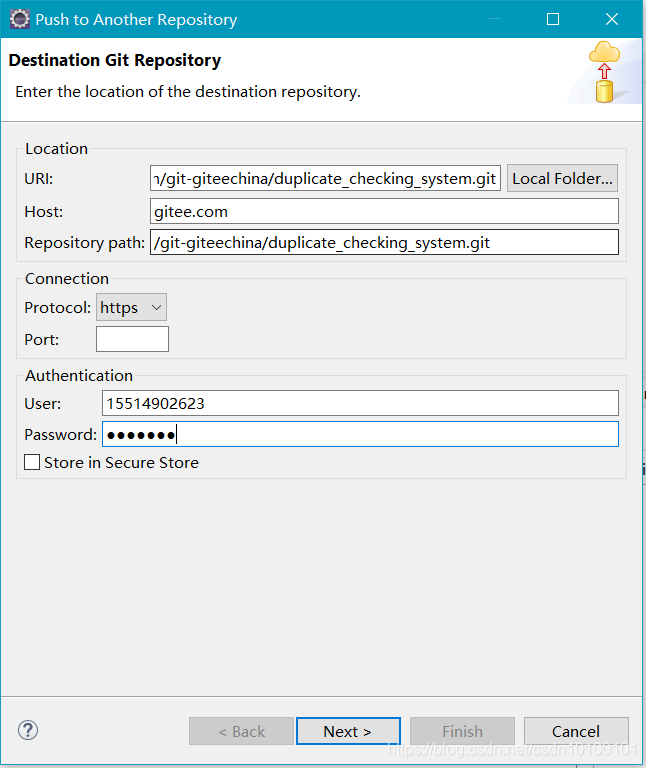Screen dimensions: 646x768
Task: Click the "Location" group label
Action: pyautogui.click(x=56, y=148)
